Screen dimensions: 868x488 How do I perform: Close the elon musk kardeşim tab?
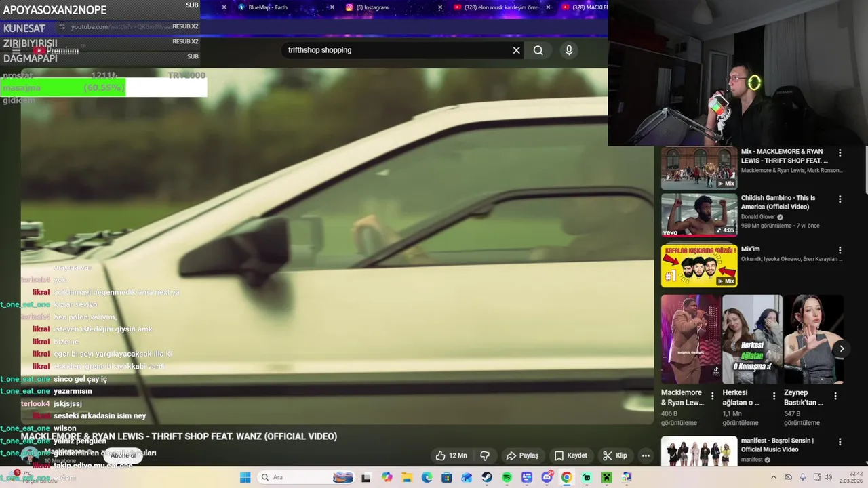coord(547,7)
